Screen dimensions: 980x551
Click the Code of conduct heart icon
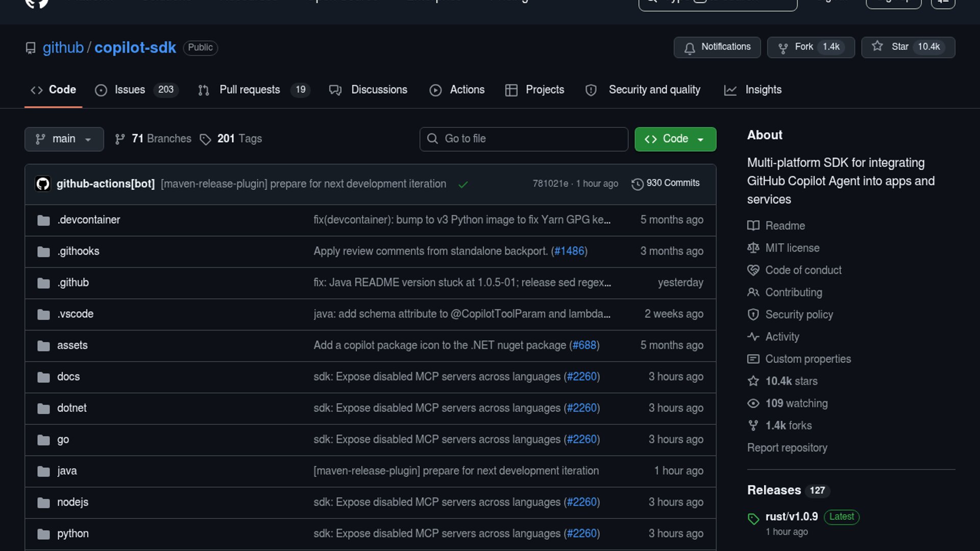click(x=753, y=270)
